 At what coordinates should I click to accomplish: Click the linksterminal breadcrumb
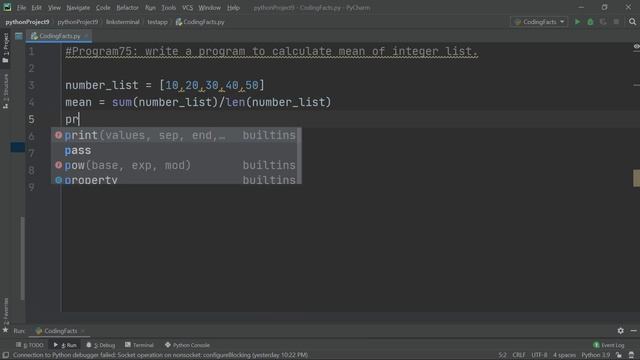[x=122, y=22]
